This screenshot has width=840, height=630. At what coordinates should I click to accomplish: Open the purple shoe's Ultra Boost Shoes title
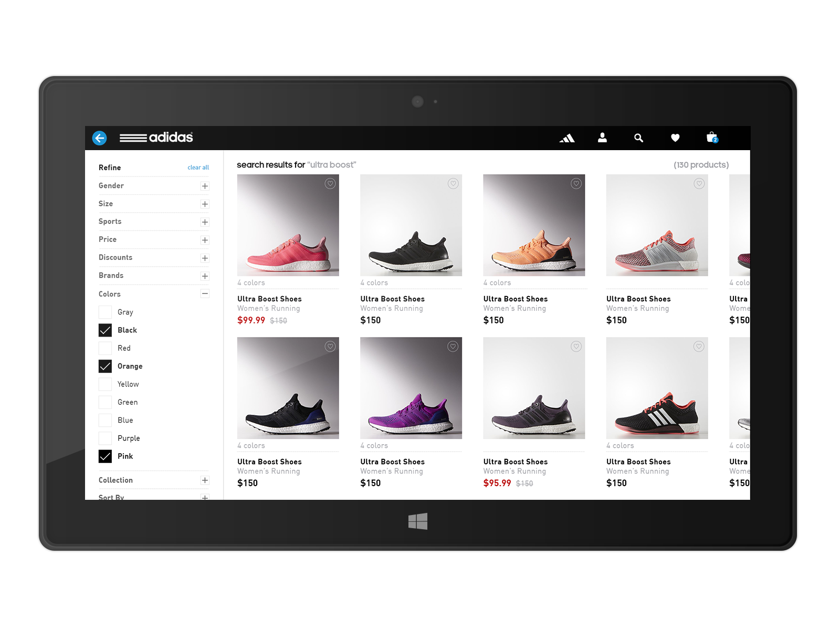pos(392,461)
